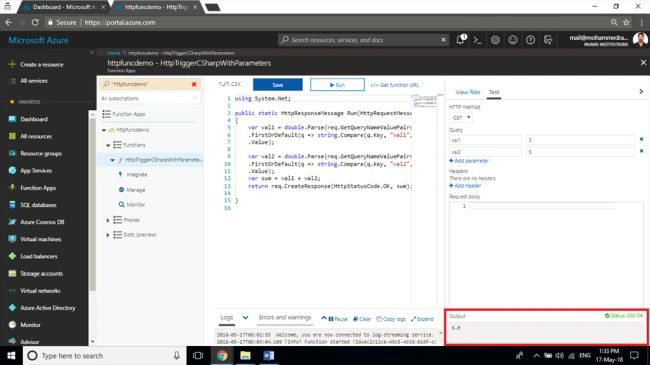Viewport: 650px width, 365px height.
Task: Launch Cloud Shell from top bar
Action: 478,40
